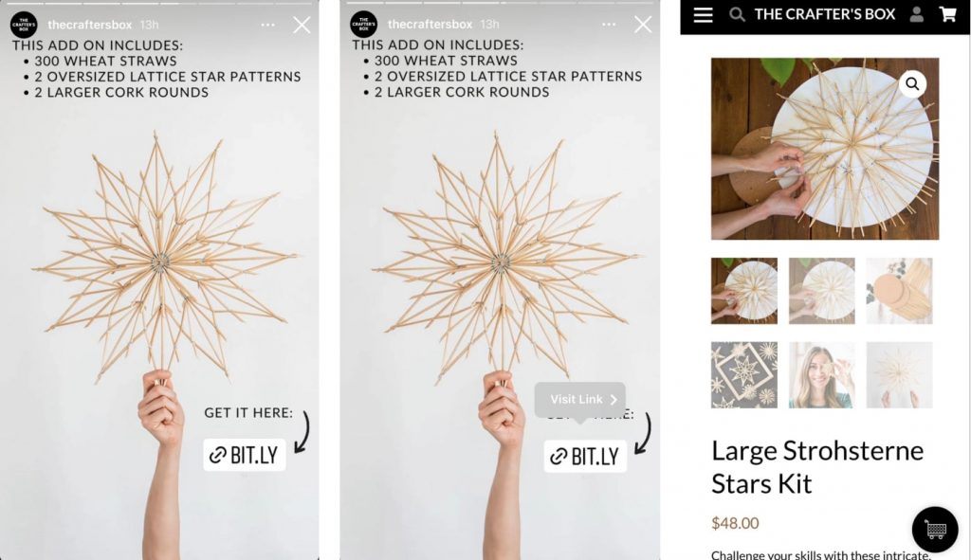Select the first thumbnail of hands making star
The width and height of the screenshot is (971, 560).
pos(743,291)
